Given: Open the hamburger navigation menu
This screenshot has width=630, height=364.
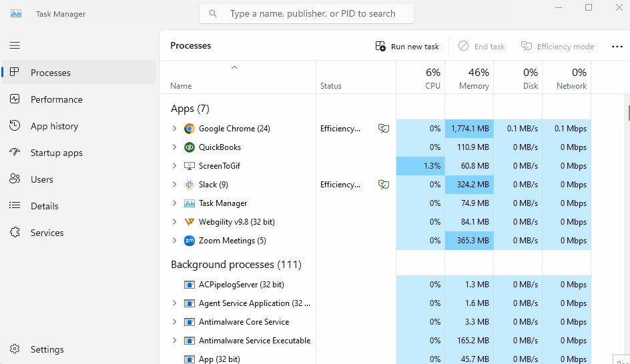Looking at the screenshot, I should [x=15, y=45].
